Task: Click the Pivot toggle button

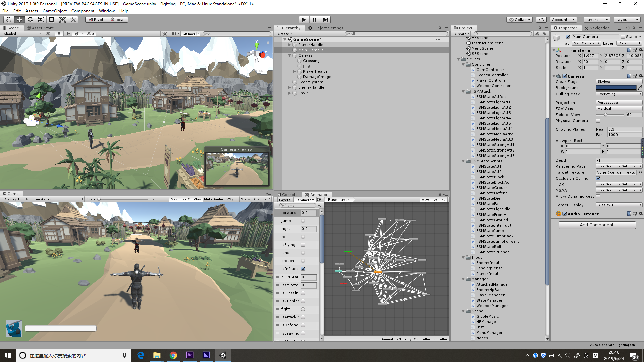Action: point(96,20)
